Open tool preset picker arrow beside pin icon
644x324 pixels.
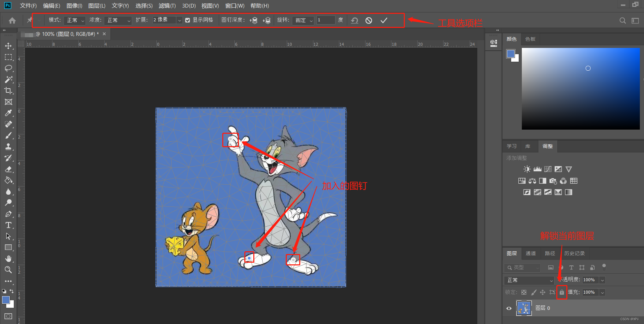[39, 20]
